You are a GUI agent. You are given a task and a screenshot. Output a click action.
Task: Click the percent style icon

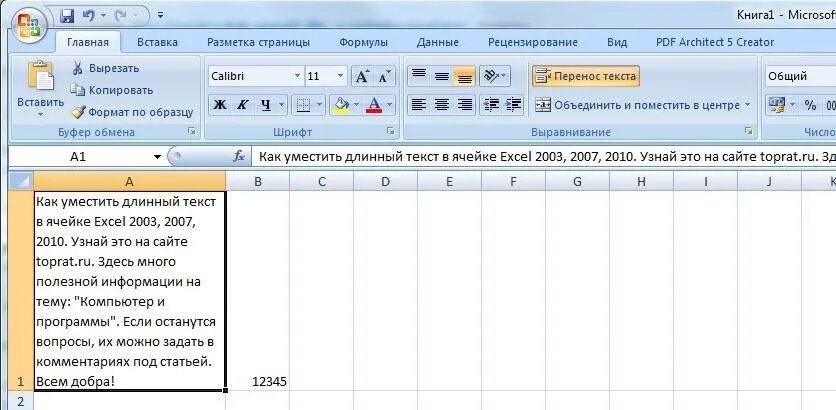[810, 105]
